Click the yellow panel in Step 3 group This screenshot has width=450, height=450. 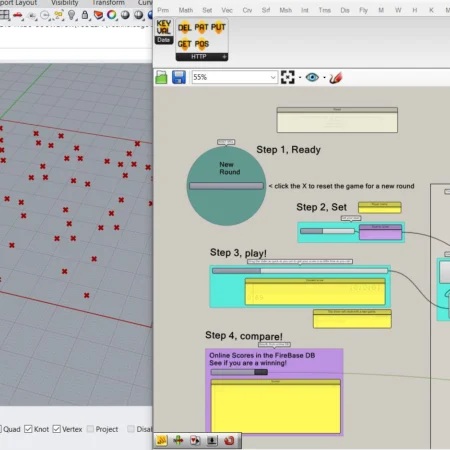(x=315, y=292)
